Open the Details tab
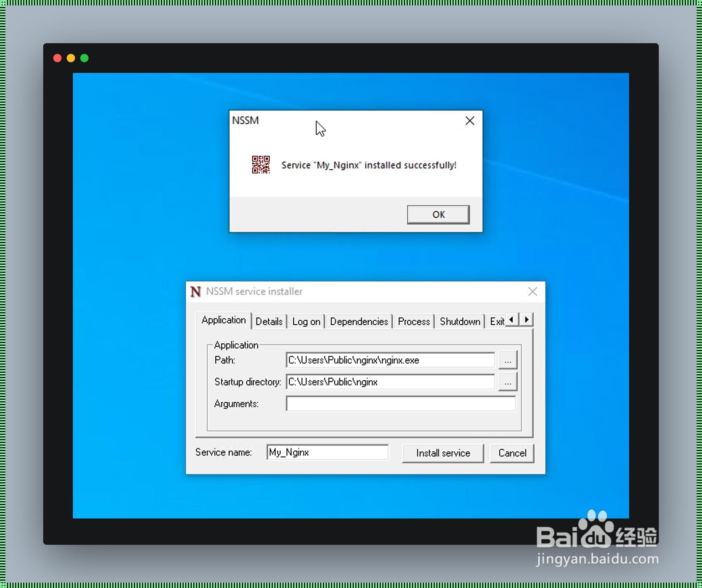This screenshot has height=588, width=702. [x=269, y=321]
